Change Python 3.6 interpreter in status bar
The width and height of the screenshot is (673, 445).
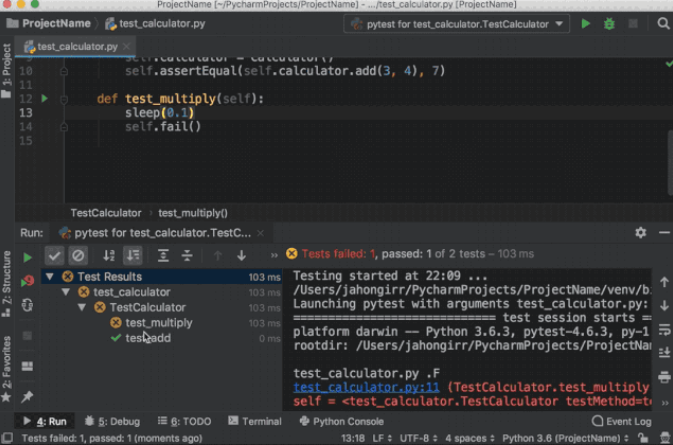pyautogui.click(x=566, y=438)
